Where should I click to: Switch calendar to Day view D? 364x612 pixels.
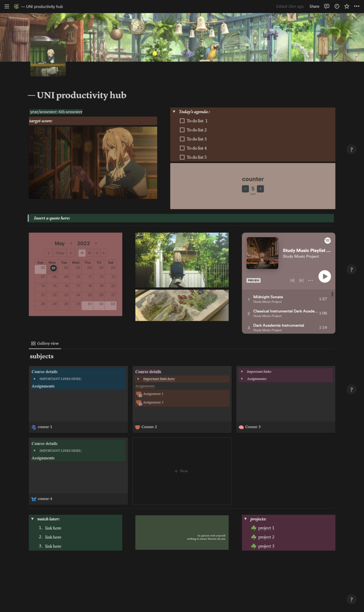(97, 253)
